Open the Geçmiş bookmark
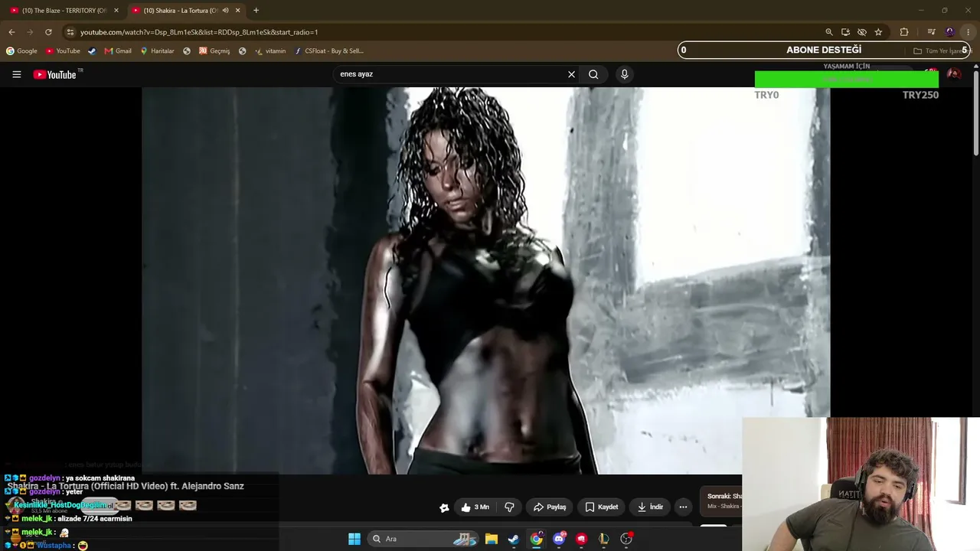The height and width of the screenshot is (551, 980). [x=214, y=51]
